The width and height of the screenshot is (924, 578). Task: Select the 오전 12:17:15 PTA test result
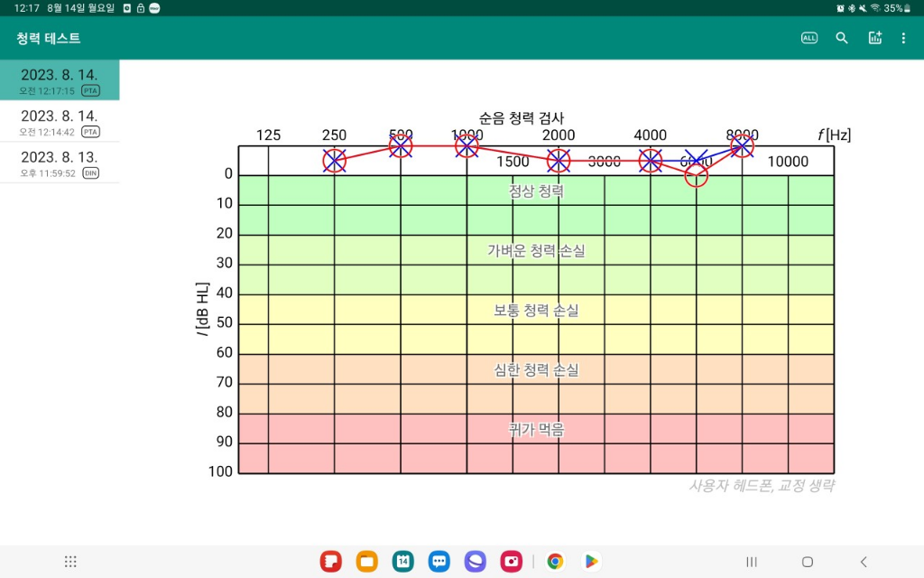click(60, 81)
